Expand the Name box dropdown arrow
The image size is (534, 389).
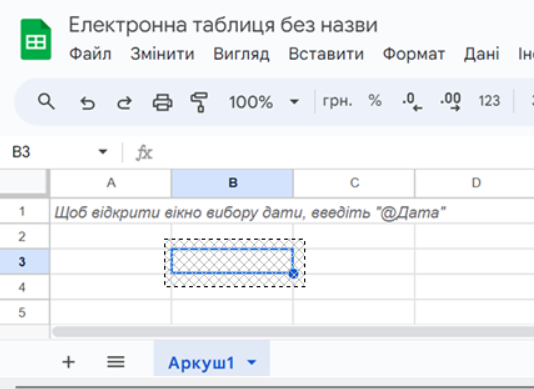[x=103, y=152]
